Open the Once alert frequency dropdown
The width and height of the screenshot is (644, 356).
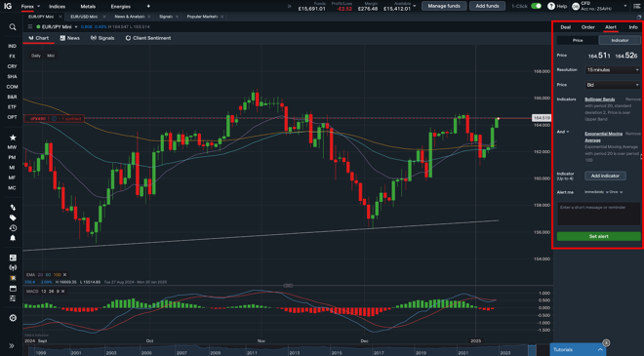[x=616, y=192]
